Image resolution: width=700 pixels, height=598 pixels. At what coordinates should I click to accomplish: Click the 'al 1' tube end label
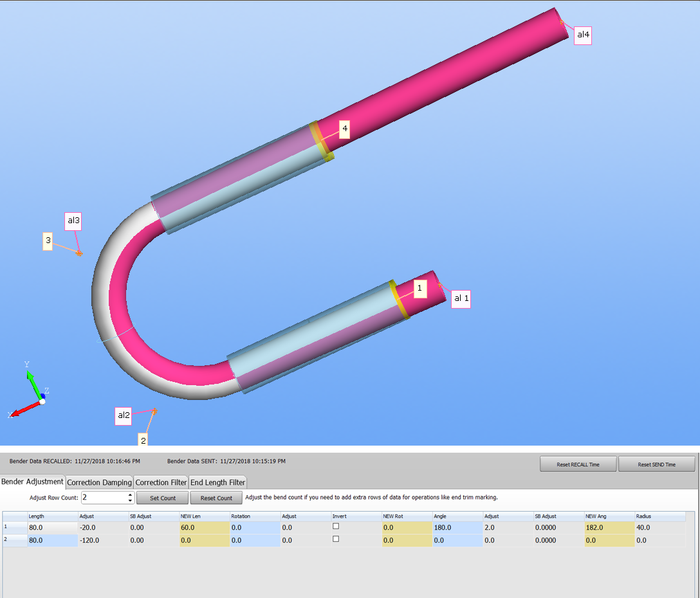(461, 298)
